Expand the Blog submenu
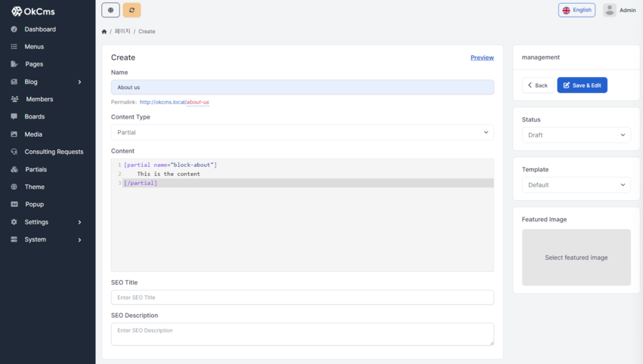Image resolution: width=643 pixels, height=364 pixels. coord(79,82)
